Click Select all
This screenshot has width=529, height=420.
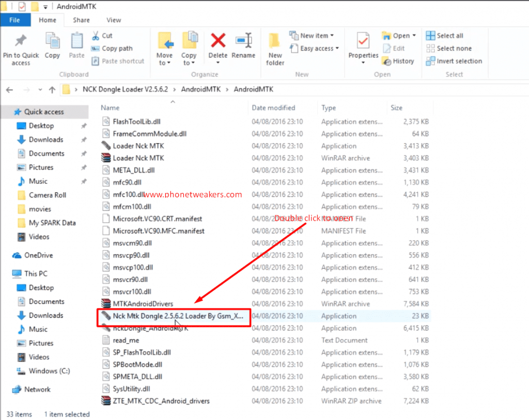click(x=444, y=36)
